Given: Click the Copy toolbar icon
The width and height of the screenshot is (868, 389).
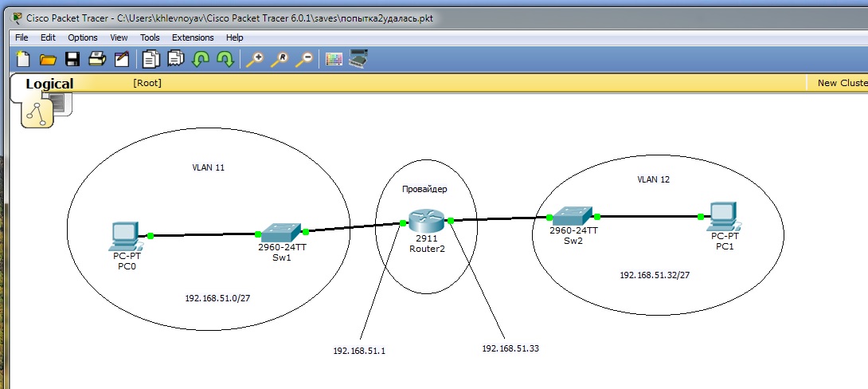Looking at the screenshot, I should (151, 59).
